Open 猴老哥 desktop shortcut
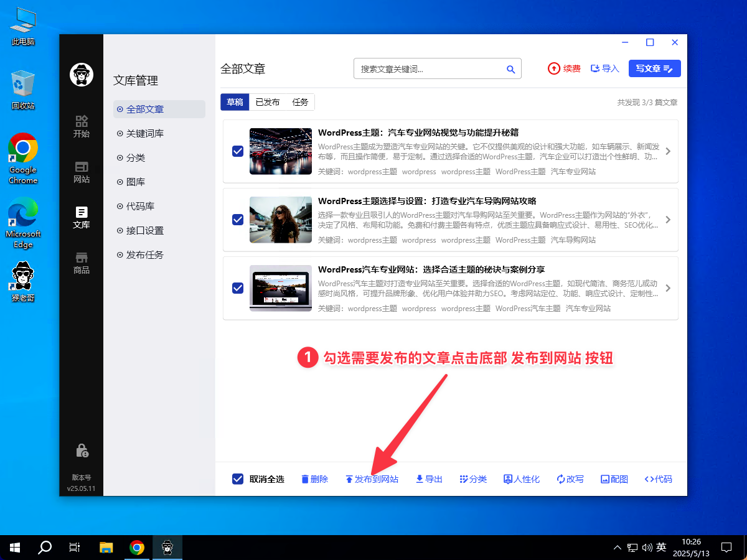The image size is (747, 560). (x=23, y=282)
